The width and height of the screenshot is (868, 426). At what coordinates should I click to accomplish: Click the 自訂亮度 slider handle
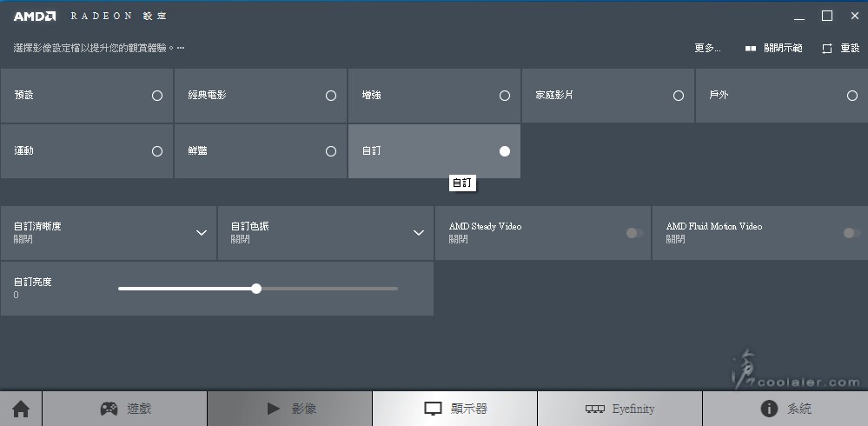[255, 289]
